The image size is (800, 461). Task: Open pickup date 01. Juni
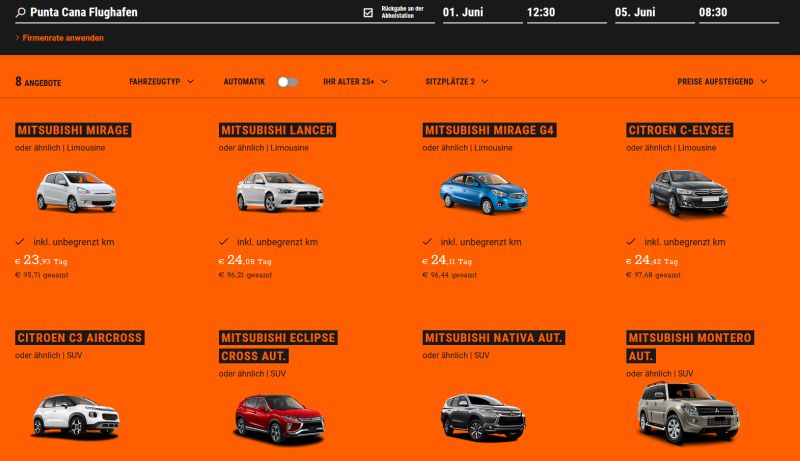pos(482,12)
